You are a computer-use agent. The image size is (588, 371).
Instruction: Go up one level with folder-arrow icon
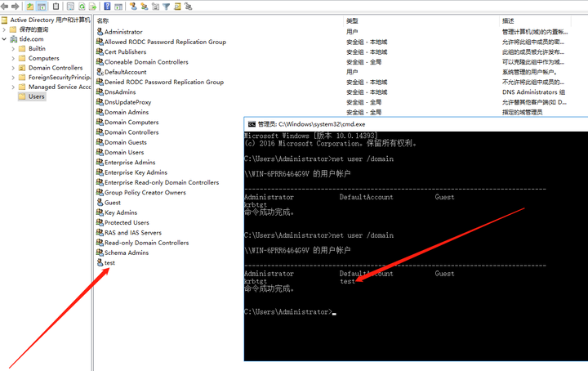30,7
